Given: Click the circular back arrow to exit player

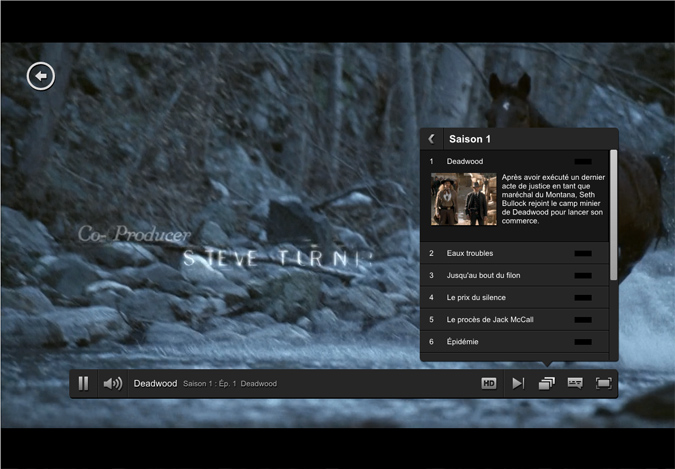Looking at the screenshot, I should tap(40, 76).
